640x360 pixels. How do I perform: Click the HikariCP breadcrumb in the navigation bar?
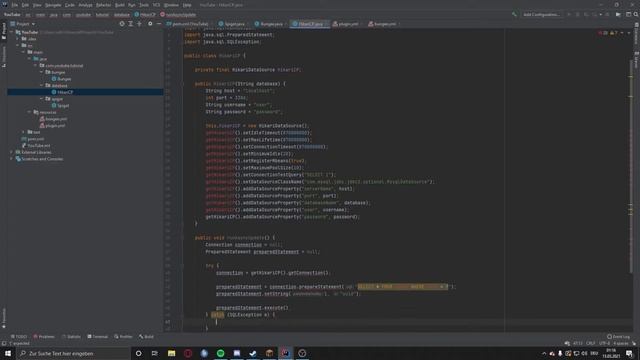click(145, 14)
